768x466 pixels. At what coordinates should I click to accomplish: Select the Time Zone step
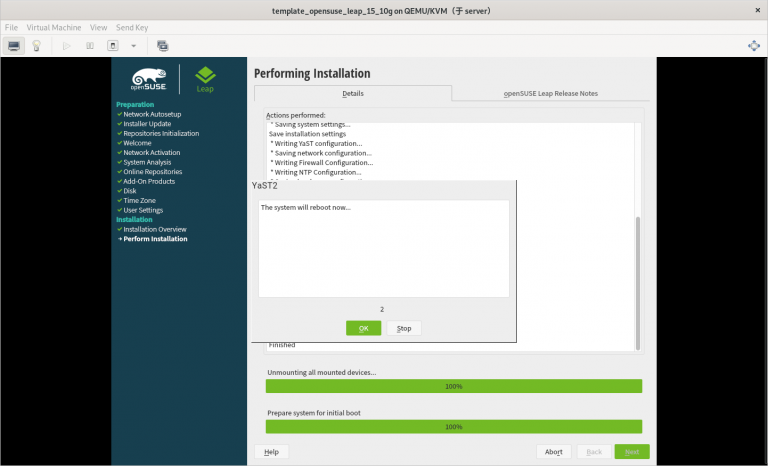140,200
